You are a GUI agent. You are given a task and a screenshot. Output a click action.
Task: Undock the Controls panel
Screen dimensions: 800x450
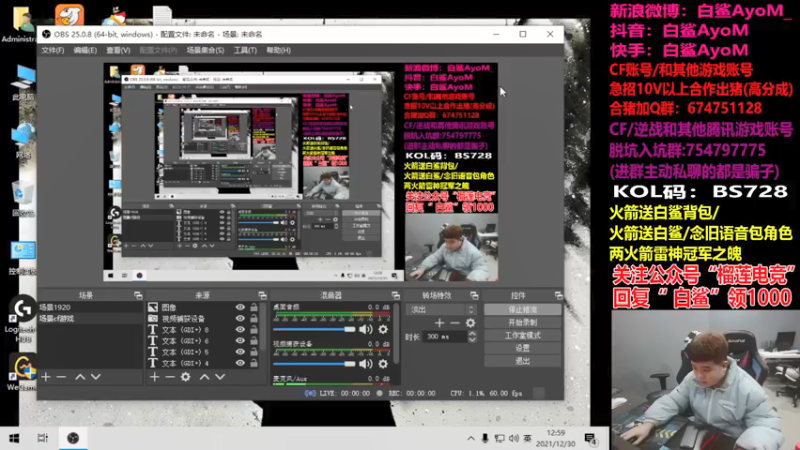point(559,295)
